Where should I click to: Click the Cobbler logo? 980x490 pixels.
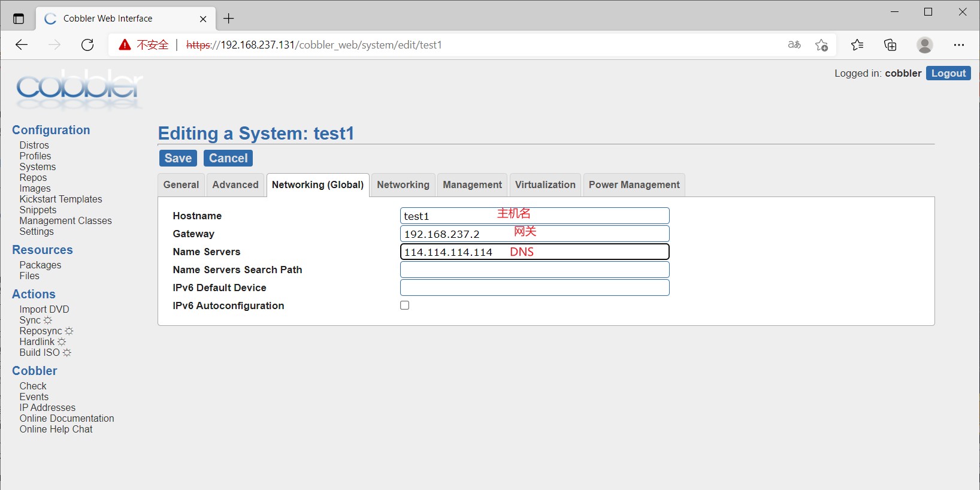(79, 89)
